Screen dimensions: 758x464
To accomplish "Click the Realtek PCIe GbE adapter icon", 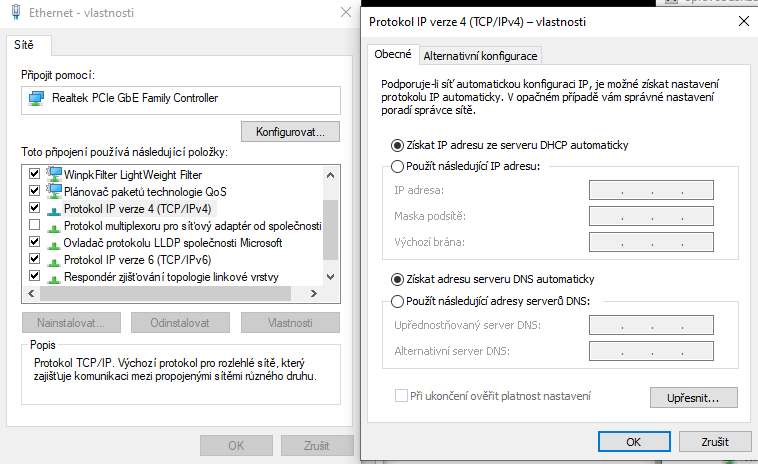I will 37,98.
